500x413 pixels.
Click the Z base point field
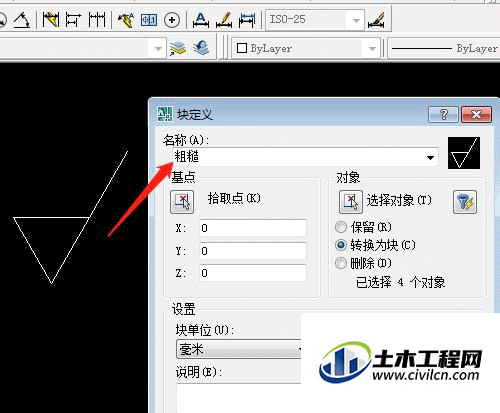pos(253,273)
